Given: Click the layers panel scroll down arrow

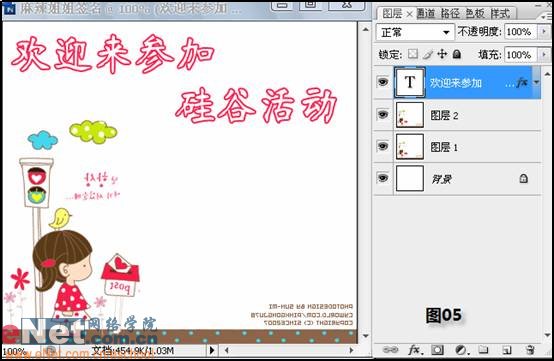Looking at the screenshot, I should pos(547,335).
